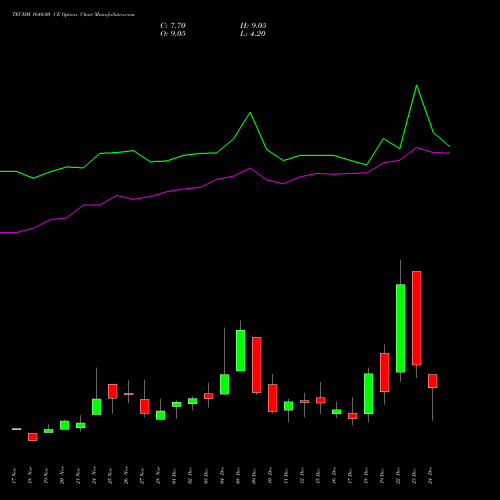Viewport: 500px width, 500px height.
Task: Select the red candle above 10 Dec
Action: pyautogui.click(x=273, y=398)
